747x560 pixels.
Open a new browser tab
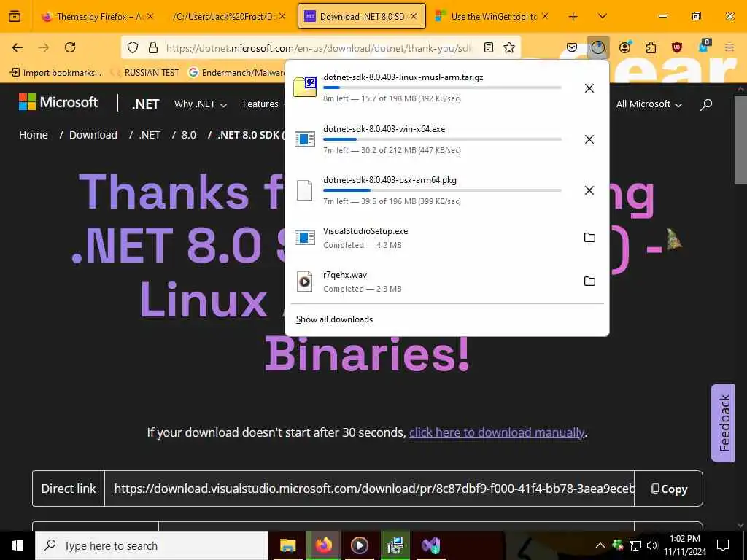coord(573,16)
